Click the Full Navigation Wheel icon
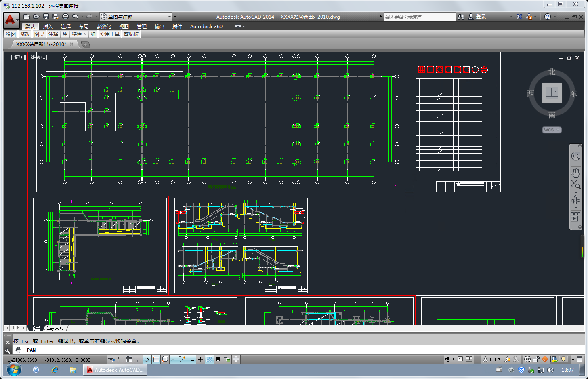The width and height of the screenshot is (588, 379). click(x=576, y=156)
